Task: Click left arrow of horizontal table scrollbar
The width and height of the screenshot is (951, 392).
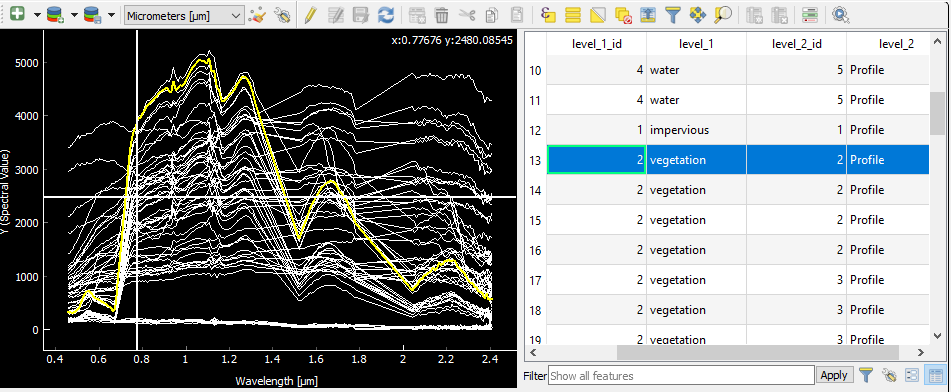Action: (532, 352)
